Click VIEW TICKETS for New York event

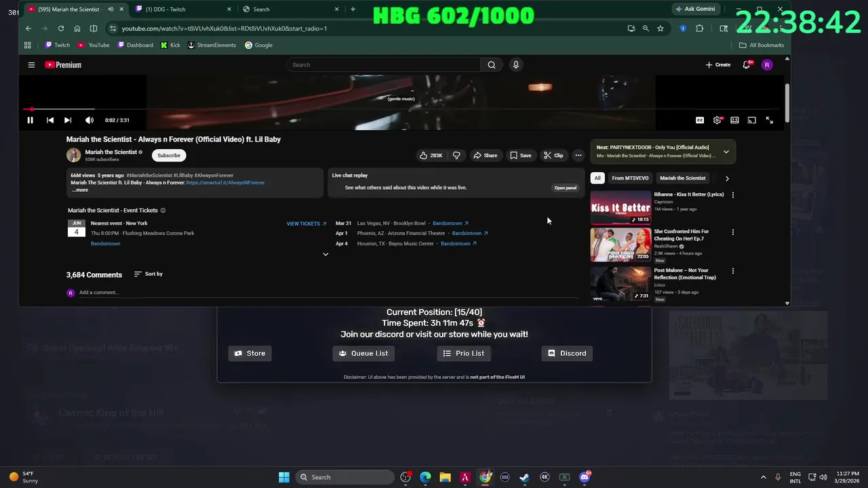click(307, 224)
